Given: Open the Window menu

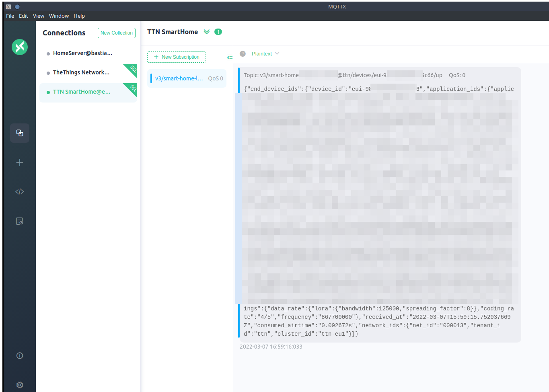Looking at the screenshot, I should pos(59,16).
